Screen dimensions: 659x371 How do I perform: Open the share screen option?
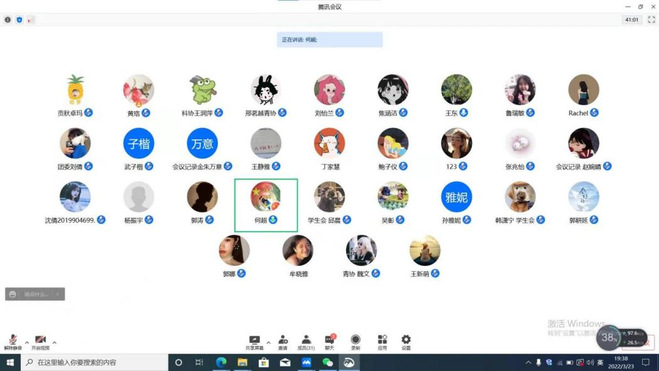(x=254, y=342)
